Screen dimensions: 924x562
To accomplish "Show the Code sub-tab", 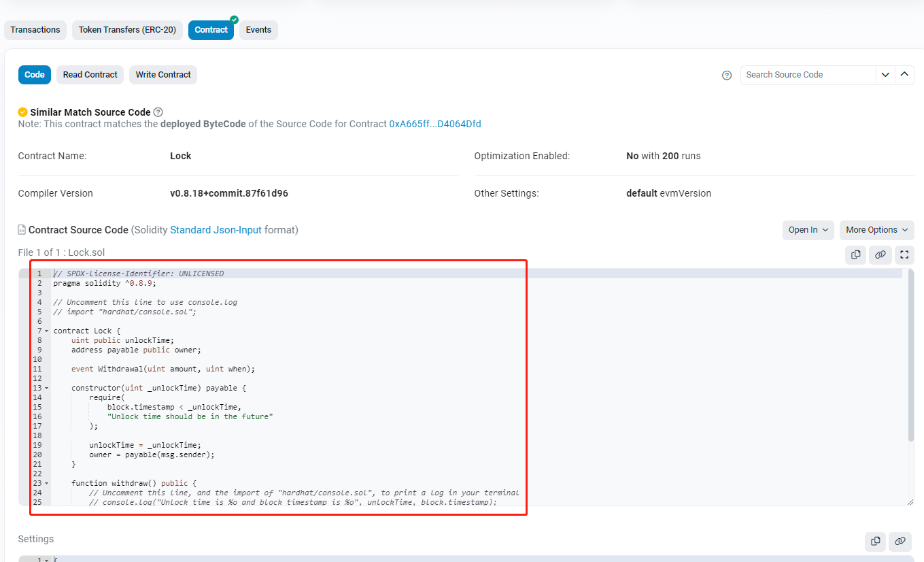I will click(35, 75).
